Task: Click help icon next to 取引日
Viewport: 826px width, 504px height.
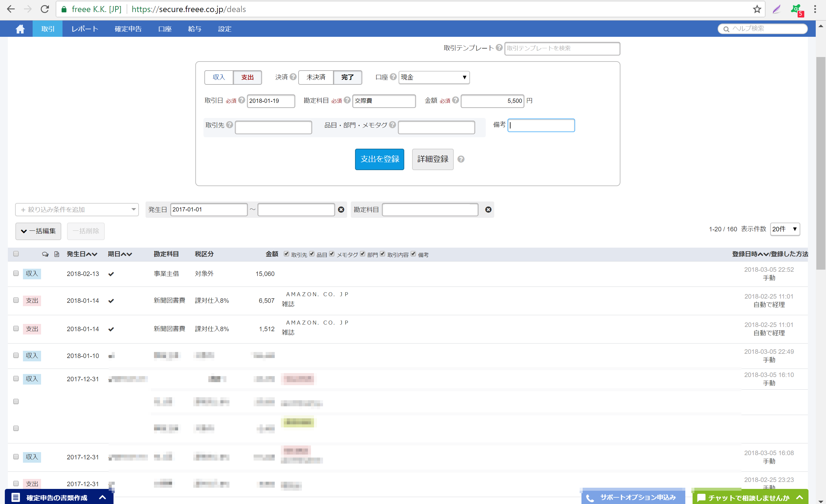Action: pyautogui.click(x=241, y=100)
